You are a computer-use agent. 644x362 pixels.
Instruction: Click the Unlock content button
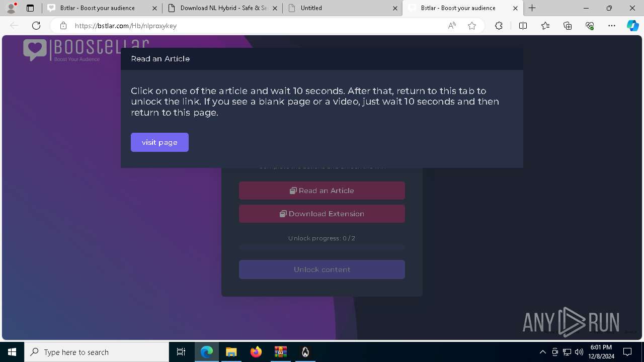pyautogui.click(x=322, y=269)
